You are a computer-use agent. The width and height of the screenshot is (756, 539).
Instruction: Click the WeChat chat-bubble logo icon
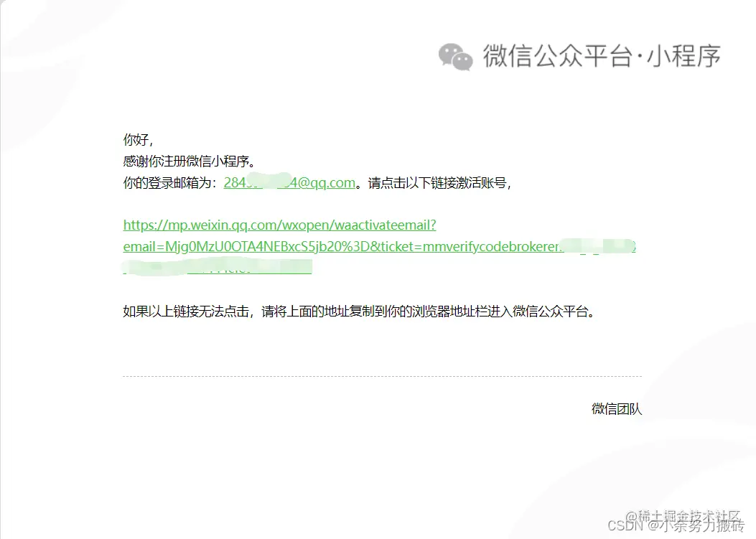coord(455,57)
